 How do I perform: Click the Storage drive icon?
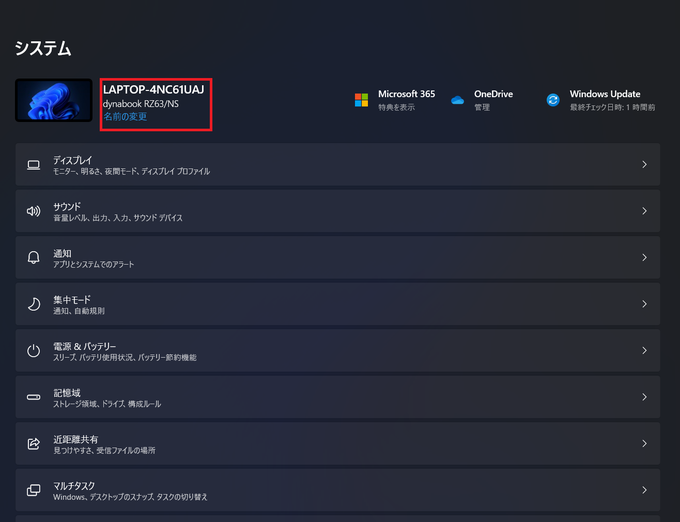tap(33, 397)
